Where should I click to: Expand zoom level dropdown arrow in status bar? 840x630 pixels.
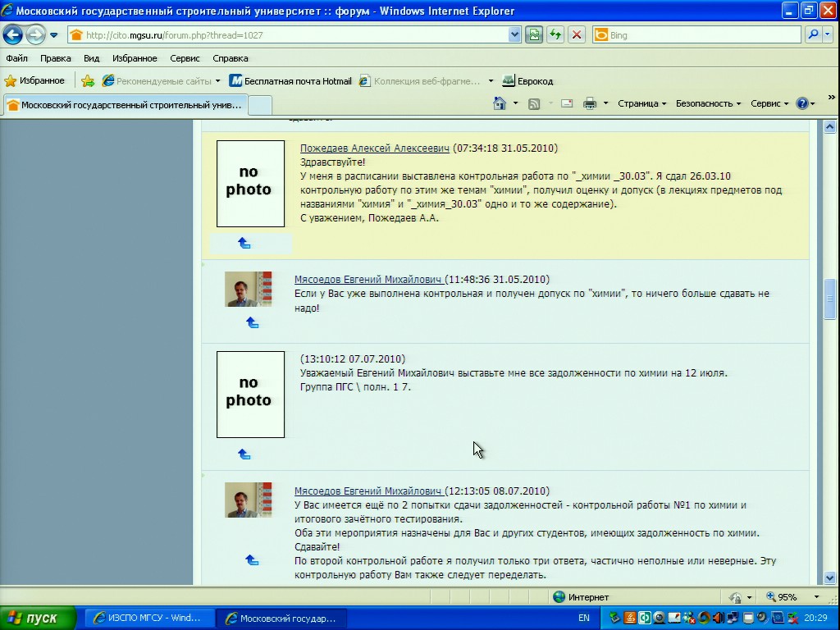[817, 597]
